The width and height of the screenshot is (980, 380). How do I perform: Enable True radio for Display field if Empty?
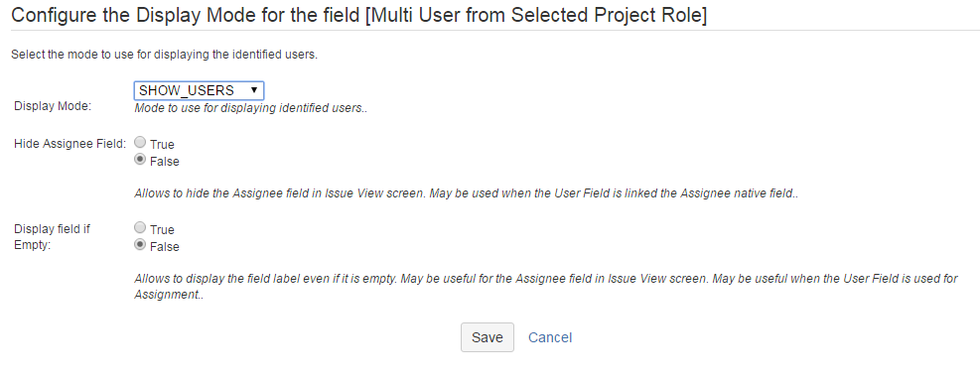click(x=140, y=228)
